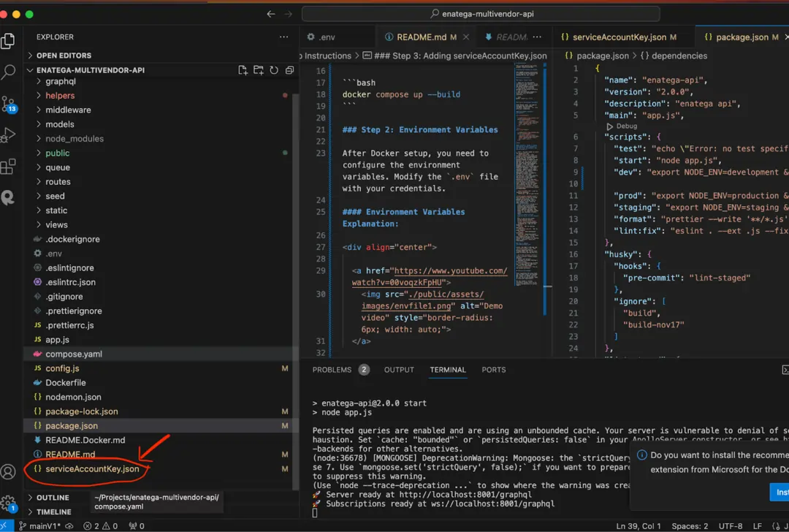This screenshot has width=789, height=532.
Task: Go back using the navigation arrow
Action: click(x=271, y=14)
